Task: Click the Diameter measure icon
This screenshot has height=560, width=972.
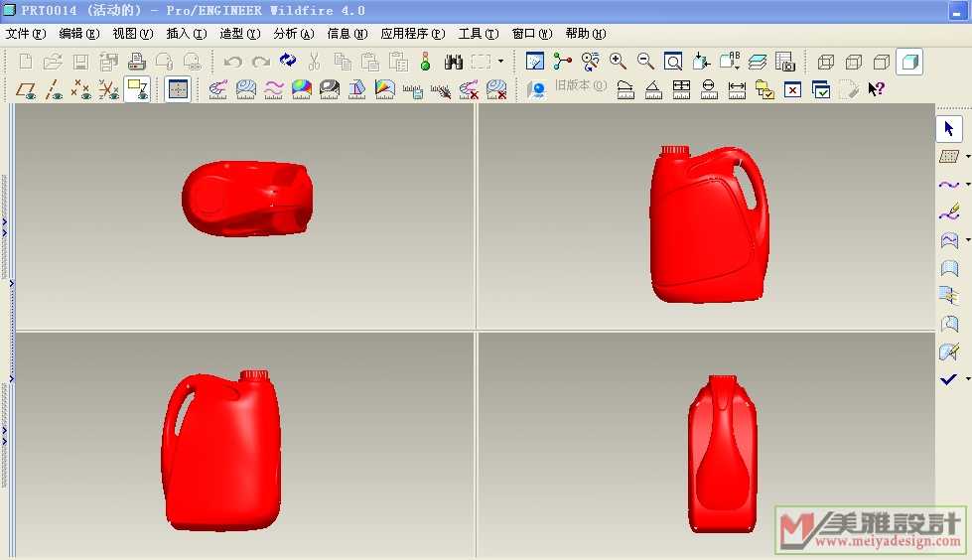Action: click(709, 90)
